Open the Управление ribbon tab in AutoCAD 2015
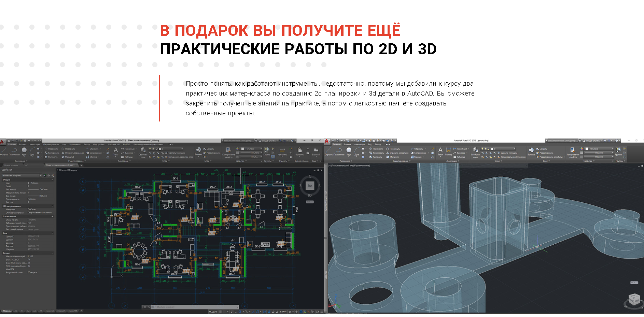Screen dimensions: 644x317 click(75, 145)
